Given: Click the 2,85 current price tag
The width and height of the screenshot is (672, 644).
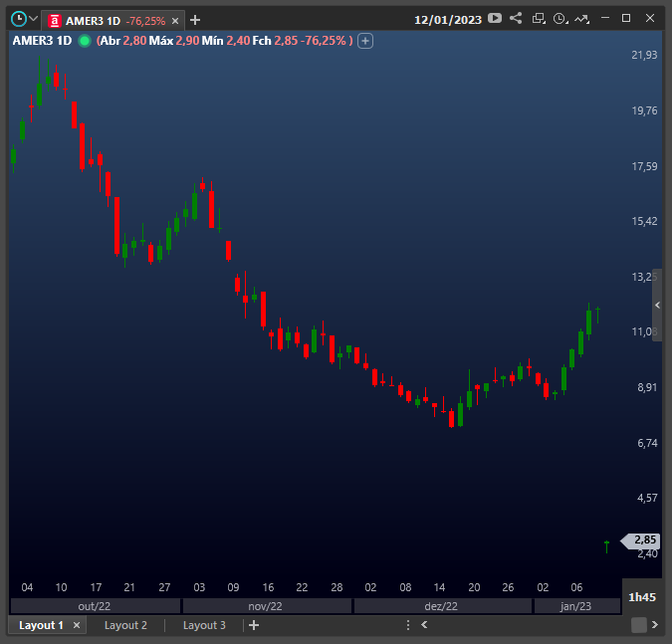Looking at the screenshot, I should [x=641, y=540].
